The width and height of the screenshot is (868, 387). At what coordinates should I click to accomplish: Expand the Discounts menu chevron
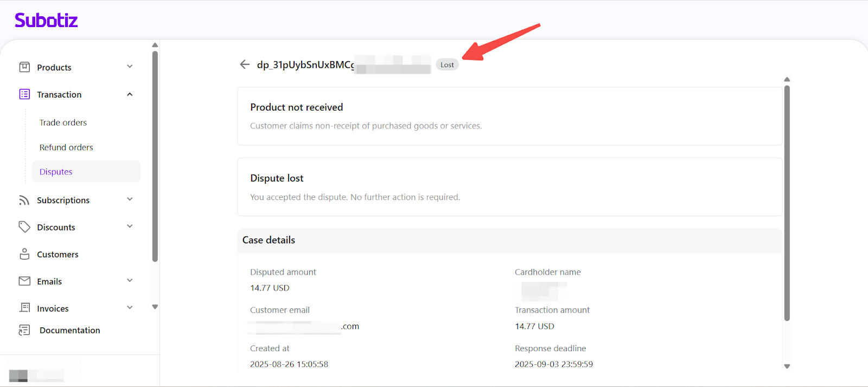pos(130,227)
